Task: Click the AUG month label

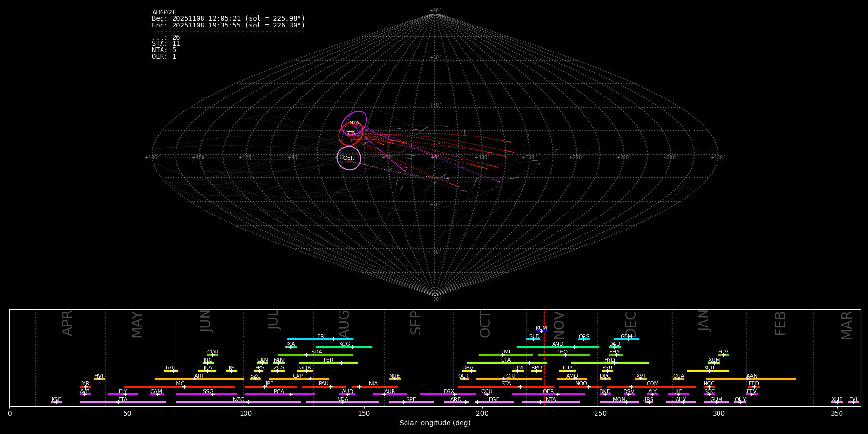Action: pos(344,323)
